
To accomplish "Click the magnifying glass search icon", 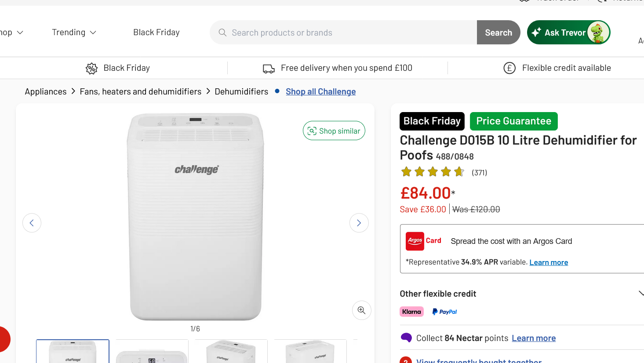I will click(x=222, y=33).
